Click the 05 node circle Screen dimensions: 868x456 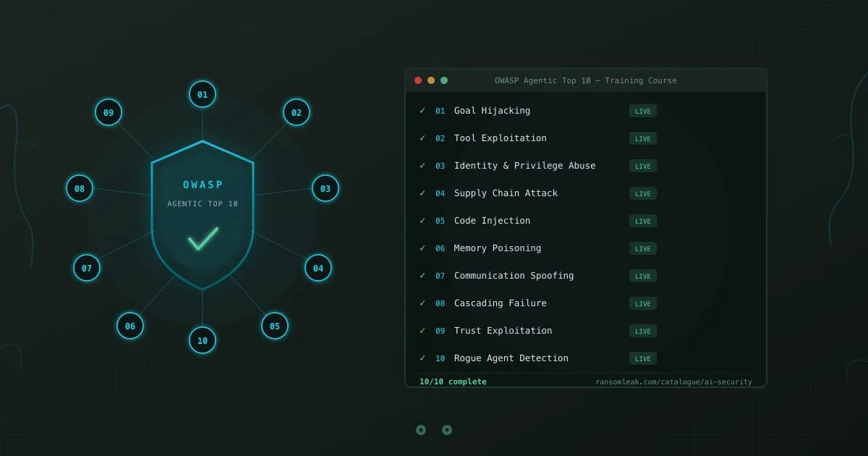pos(275,326)
